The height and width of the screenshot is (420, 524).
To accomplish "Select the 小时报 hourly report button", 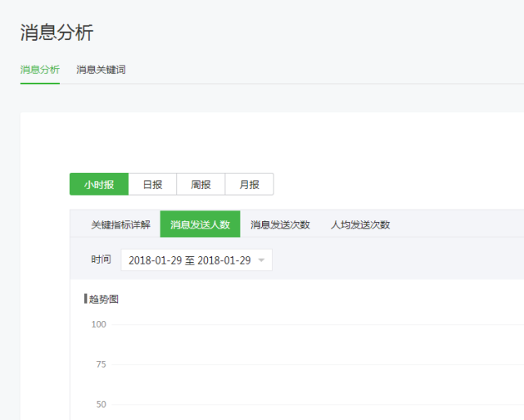I will pyautogui.click(x=98, y=184).
